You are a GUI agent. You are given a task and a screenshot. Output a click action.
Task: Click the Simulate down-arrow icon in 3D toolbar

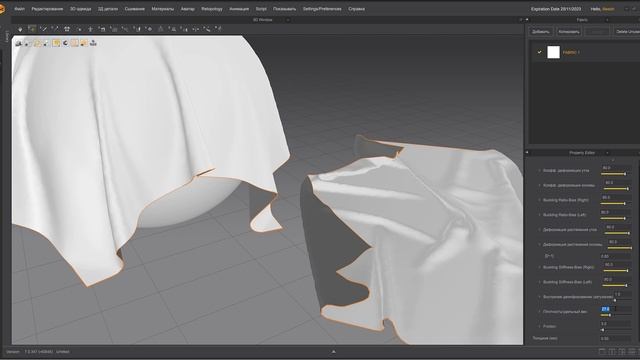pyautogui.click(x=20, y=29)
